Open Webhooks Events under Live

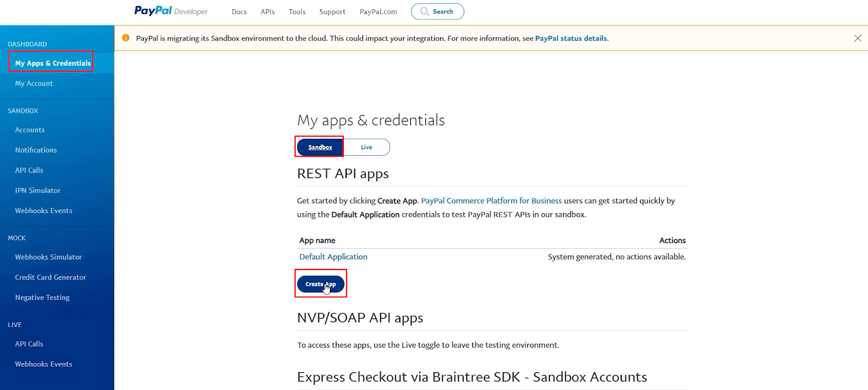click(x=43, y=364)
